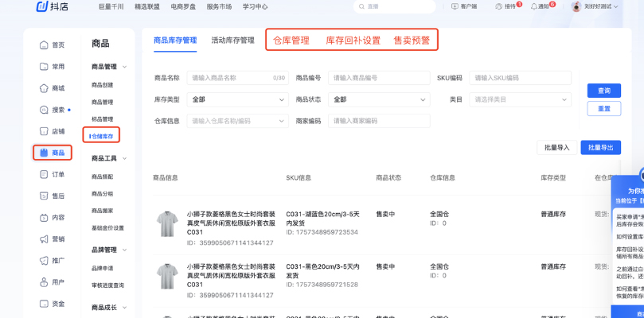Open 精选联盟 in top navigation
The image size is (644, 318).
pyautogui.click(x=147, y=6)
